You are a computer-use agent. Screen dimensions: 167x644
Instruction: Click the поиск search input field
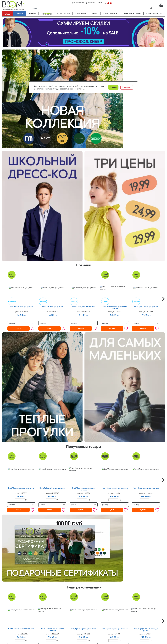click(90, 8)
